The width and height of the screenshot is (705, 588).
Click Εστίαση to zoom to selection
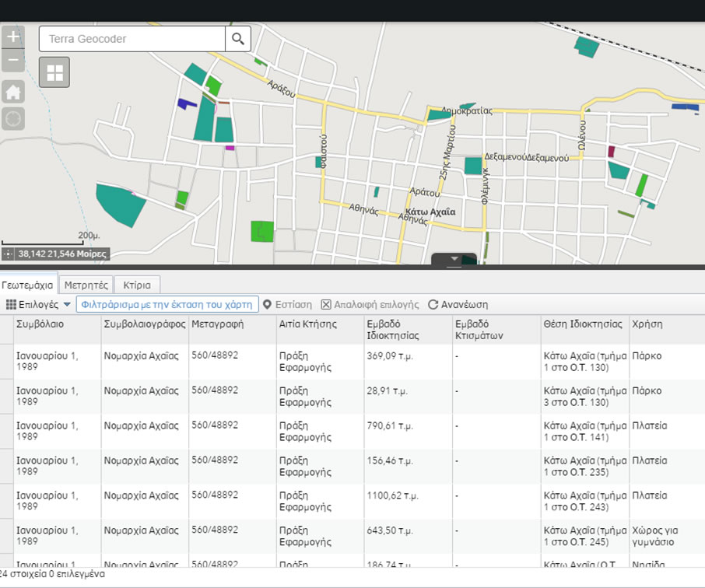pyautogui.click(x=287, y=304)
